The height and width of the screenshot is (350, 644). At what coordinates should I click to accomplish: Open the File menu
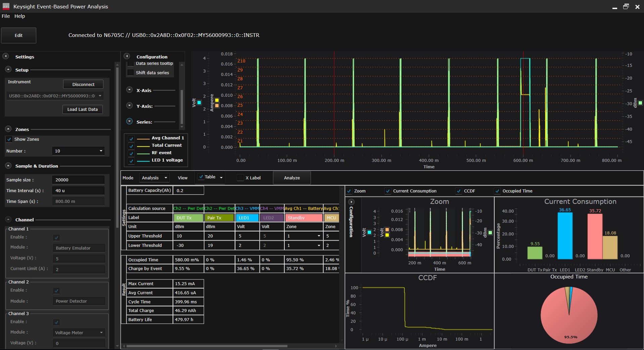tap(6, 16)
